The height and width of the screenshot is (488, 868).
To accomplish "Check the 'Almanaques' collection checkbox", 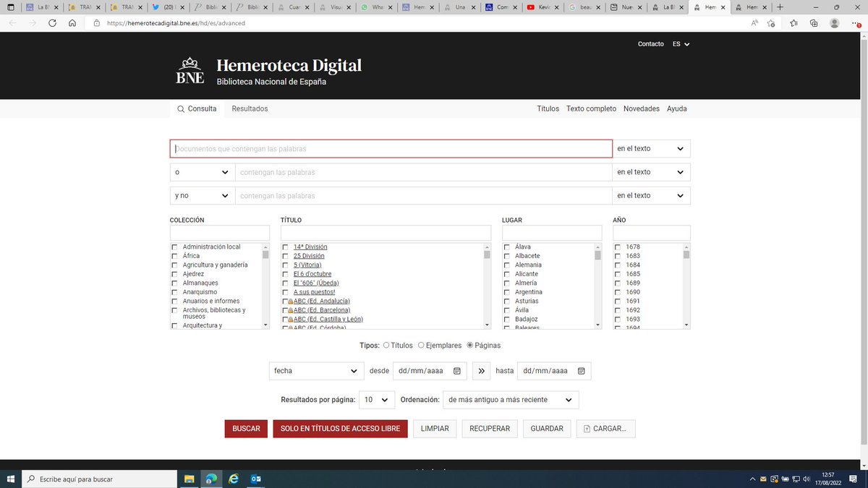I will point(174,283).
